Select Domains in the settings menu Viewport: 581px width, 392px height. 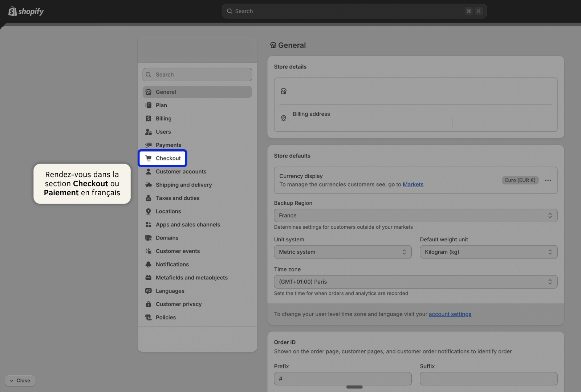pyautogui.click(x=167, y=238)
